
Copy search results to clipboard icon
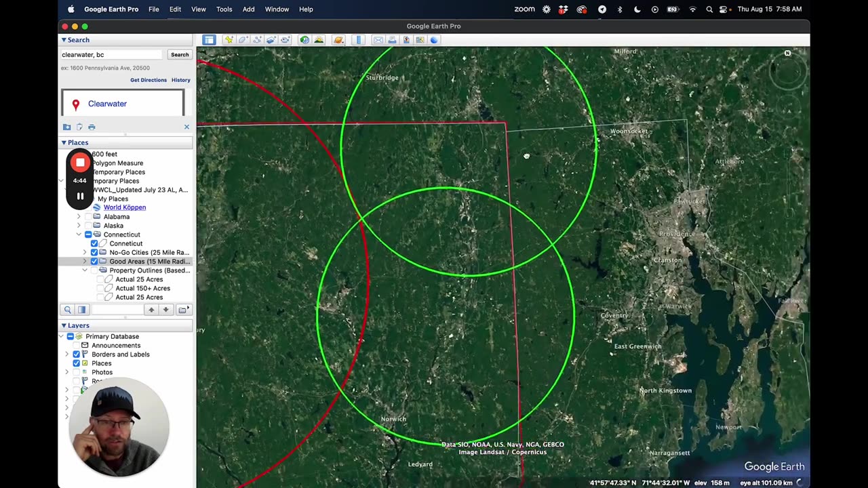(79, 127)
